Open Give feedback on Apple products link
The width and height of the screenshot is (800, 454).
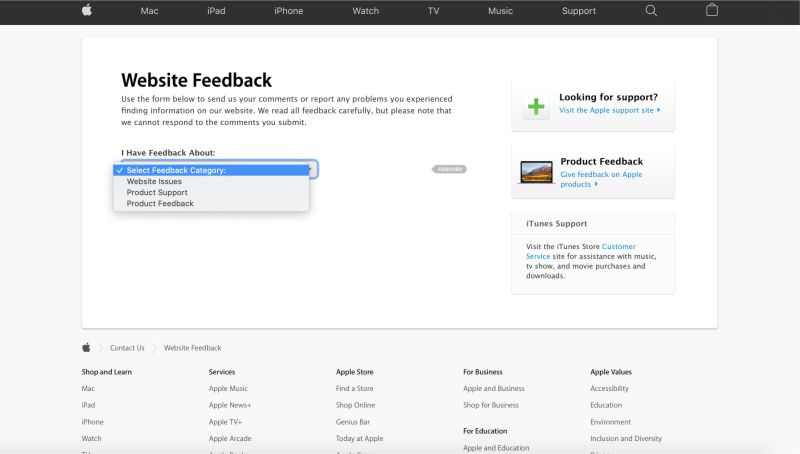pos(601,179)
